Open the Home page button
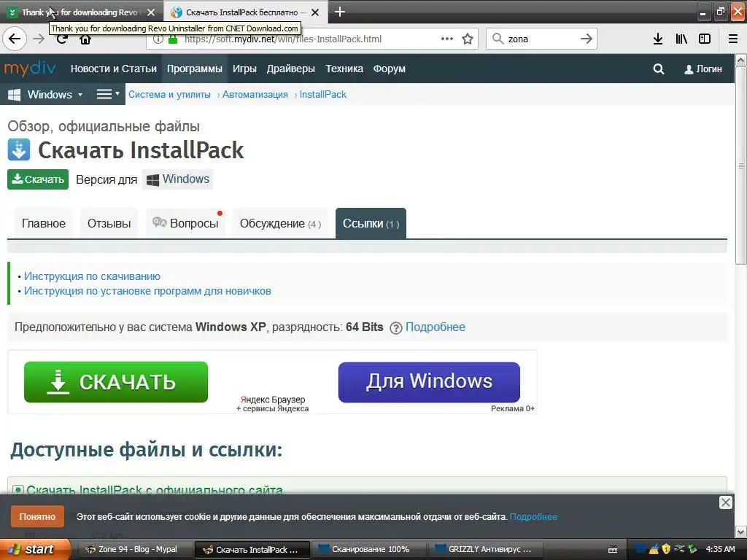This screenshot has width=747, height=560. coord(85,39)
